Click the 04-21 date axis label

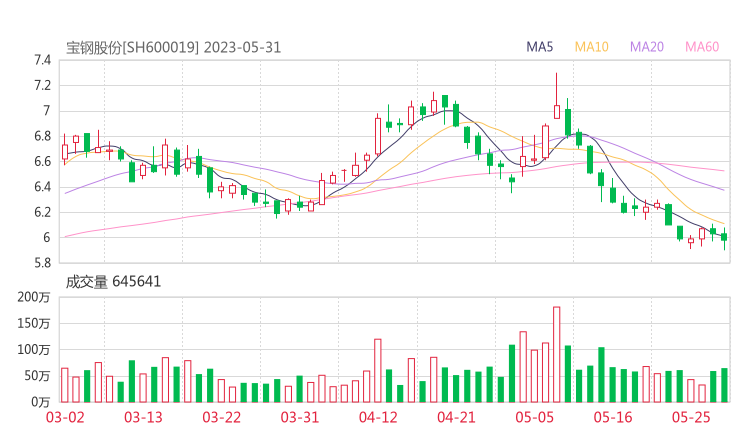[456, 417]
